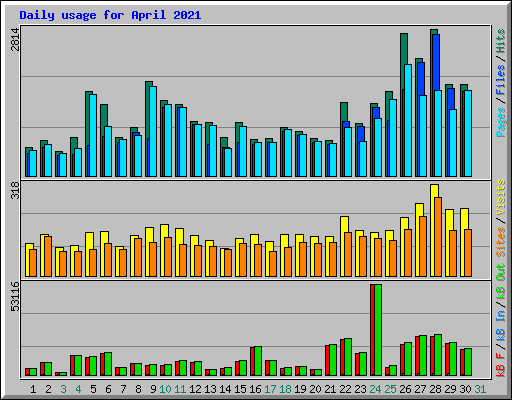Click the cyan Pages bar for day 26
The width and height of the screenshot is (512, 400).
pyautogui.click(x=408, y=120)
